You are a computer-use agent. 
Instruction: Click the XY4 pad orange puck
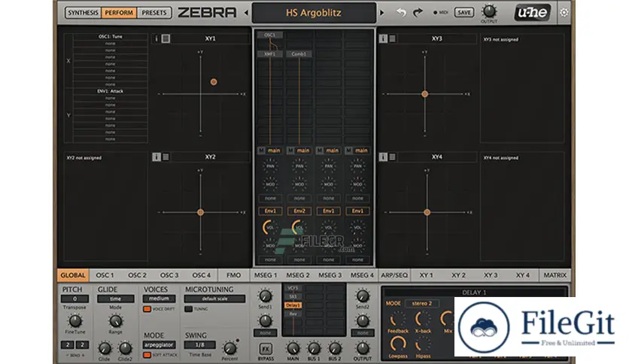click(x=427, y=212)
